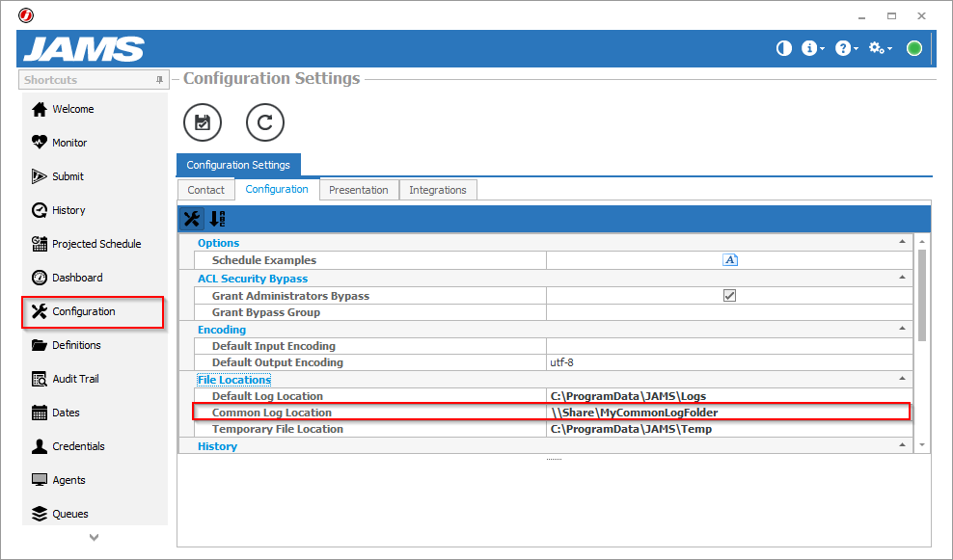The image size is (953, 560).
Task: Toggle Grant Administrators Bypass checkbox
Action: pos(729,296)
